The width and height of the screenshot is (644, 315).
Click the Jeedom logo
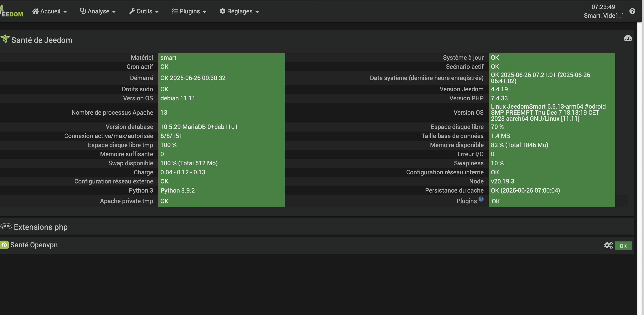point(11,11)
